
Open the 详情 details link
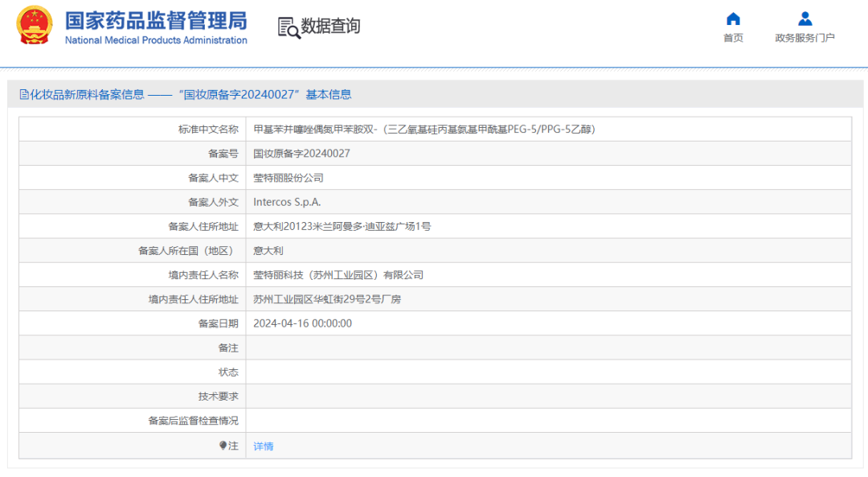coord(264,446)
